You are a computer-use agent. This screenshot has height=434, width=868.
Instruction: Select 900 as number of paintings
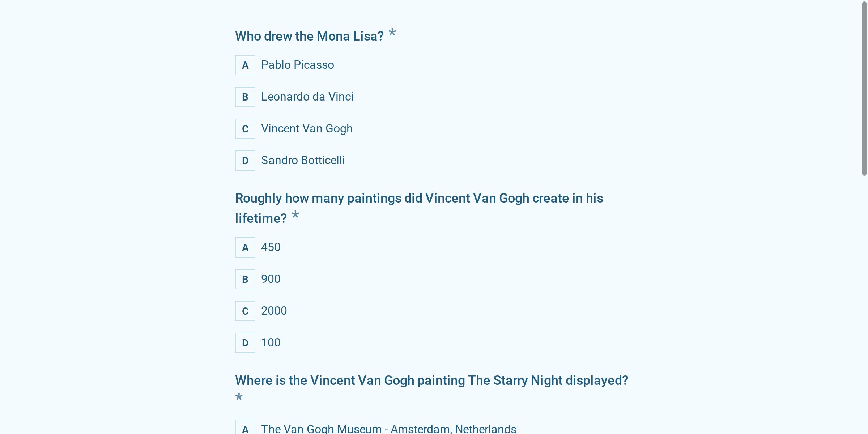point(271,279)
